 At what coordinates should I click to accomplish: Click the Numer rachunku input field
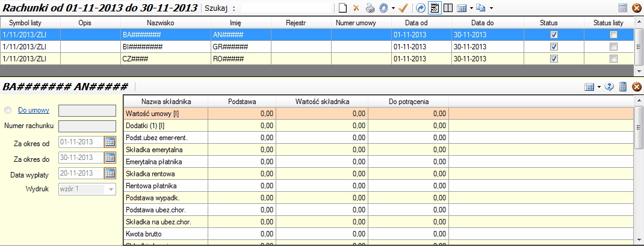(x=87, y=126)
